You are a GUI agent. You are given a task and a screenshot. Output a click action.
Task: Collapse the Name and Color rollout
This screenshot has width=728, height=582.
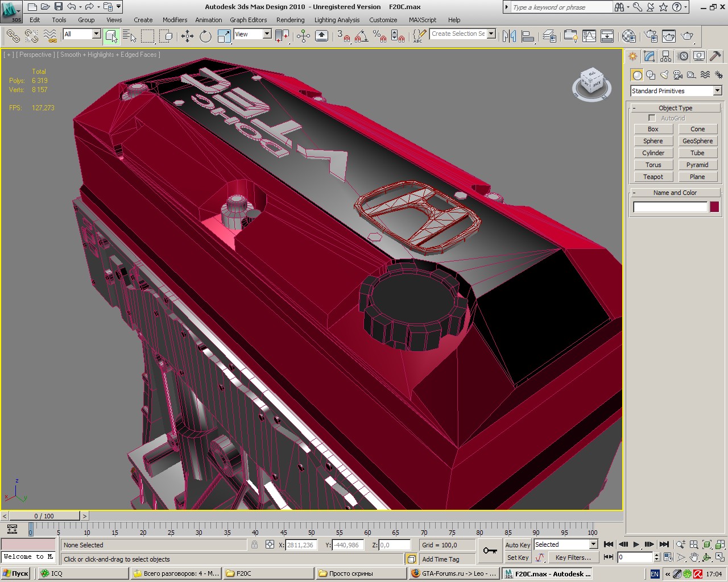point(676,193)
